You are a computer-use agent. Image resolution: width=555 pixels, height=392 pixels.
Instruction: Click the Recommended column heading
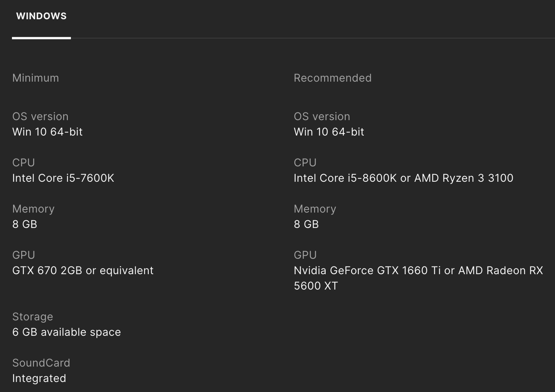tap(332, 78)
